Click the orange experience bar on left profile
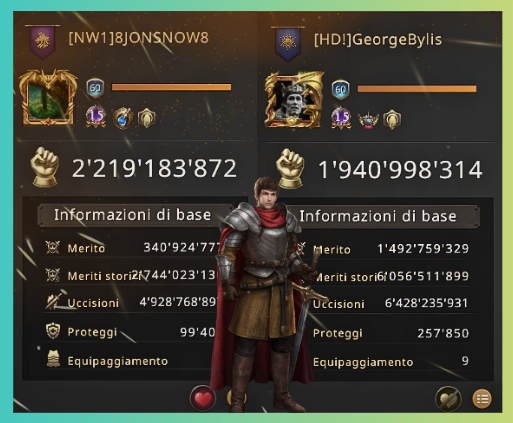Viewport: 513px width, 423px height. tap(171, 87)
